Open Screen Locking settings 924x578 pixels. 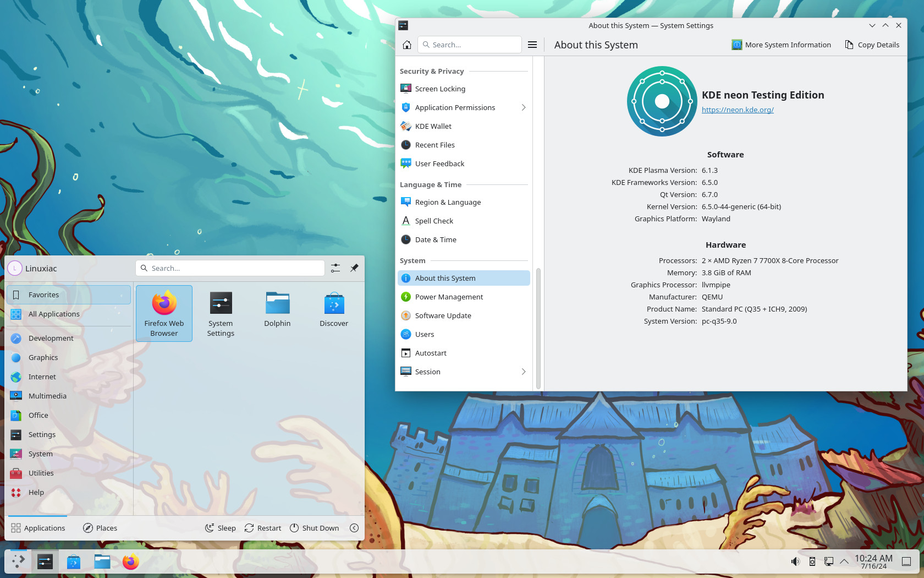tap(464, 89)
